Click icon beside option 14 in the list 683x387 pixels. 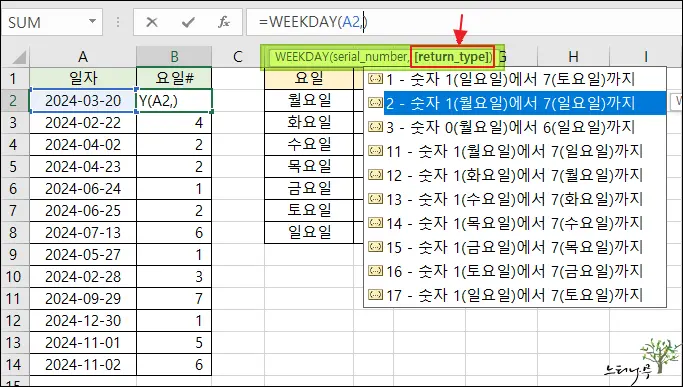coord(375,222)
